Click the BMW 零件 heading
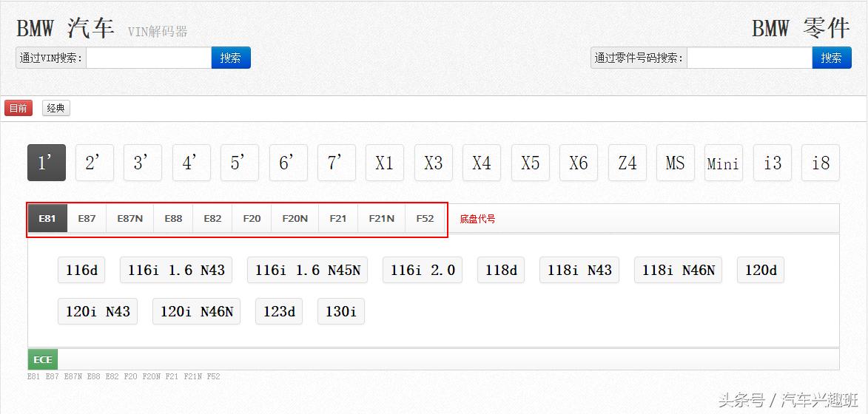The width and height of the screenshot is (868, 414). click(801, 28)
